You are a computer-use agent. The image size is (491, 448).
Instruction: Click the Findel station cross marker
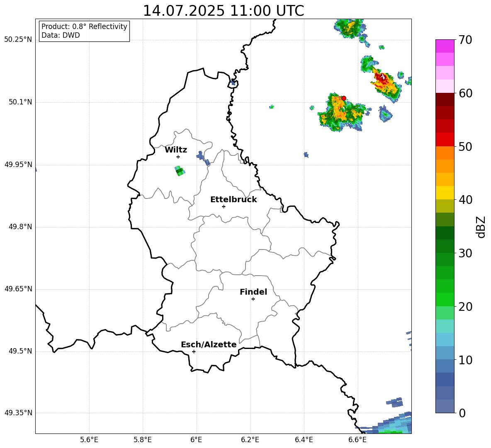pyautogui.click(x=253, y=299)
